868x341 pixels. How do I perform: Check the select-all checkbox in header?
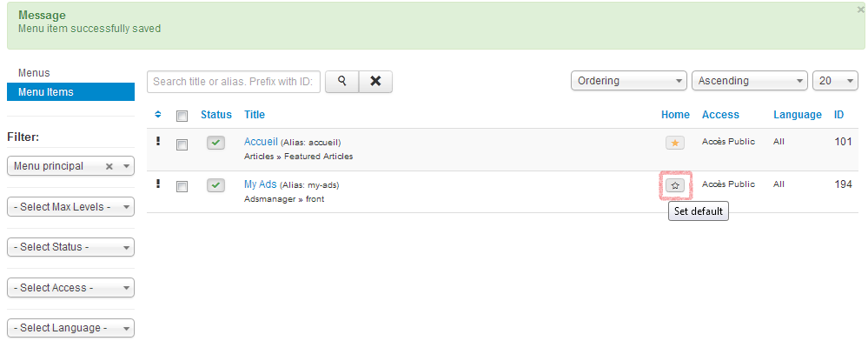point(182,116)
